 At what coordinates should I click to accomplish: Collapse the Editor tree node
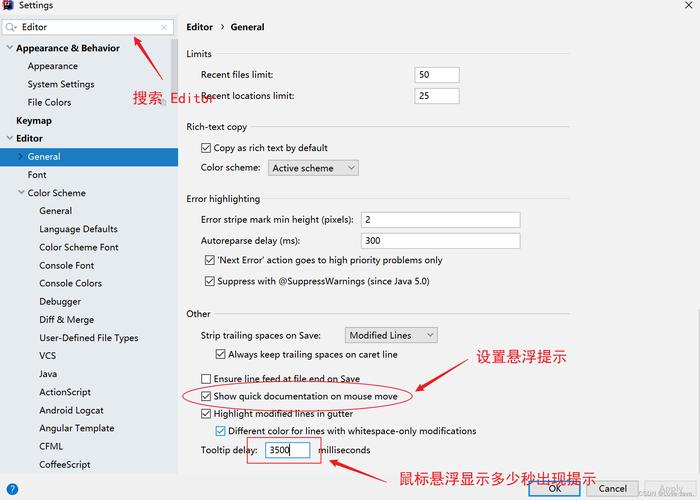[9, 138]
